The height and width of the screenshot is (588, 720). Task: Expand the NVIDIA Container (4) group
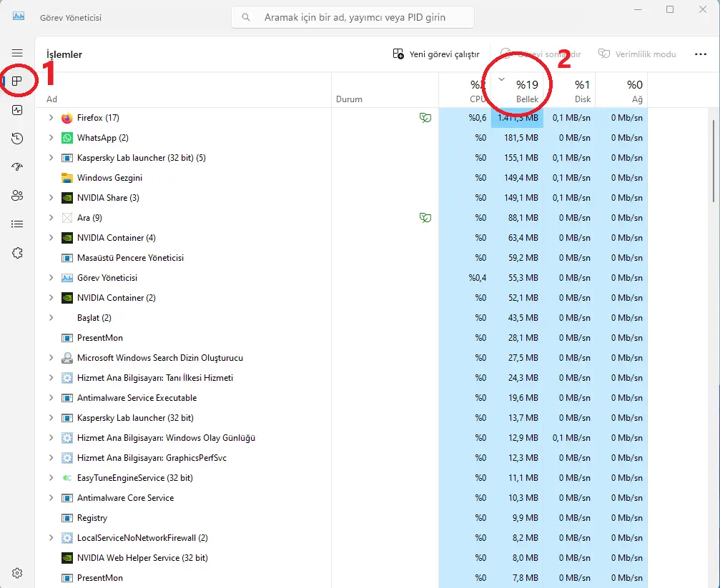(x=51, y=238)
